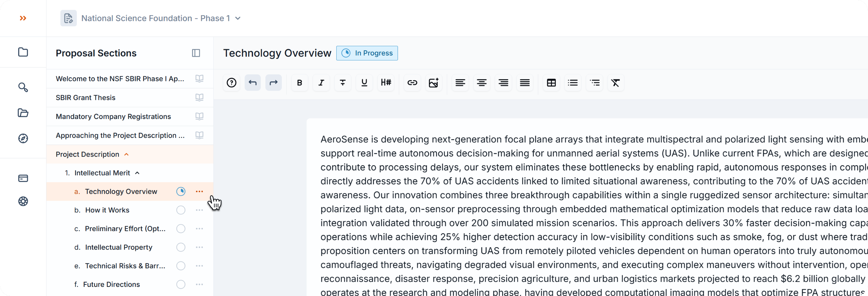Click the clear formatting icon
Viewport: 868px width, 296px height.
(x=615, y=83)
